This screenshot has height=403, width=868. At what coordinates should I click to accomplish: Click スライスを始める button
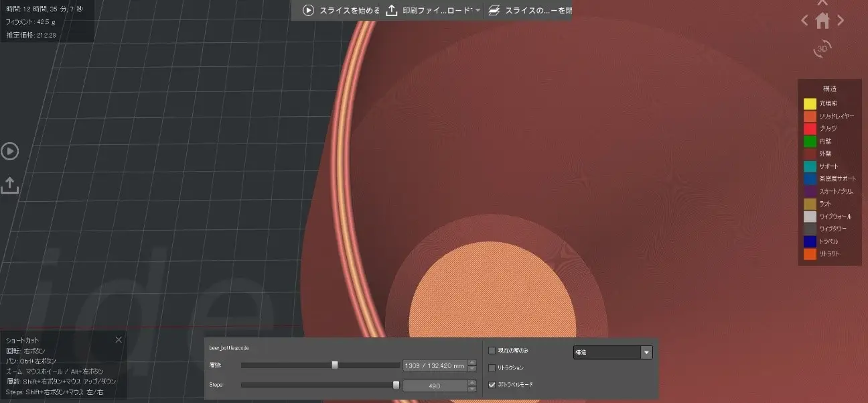(x=342, y=11)
